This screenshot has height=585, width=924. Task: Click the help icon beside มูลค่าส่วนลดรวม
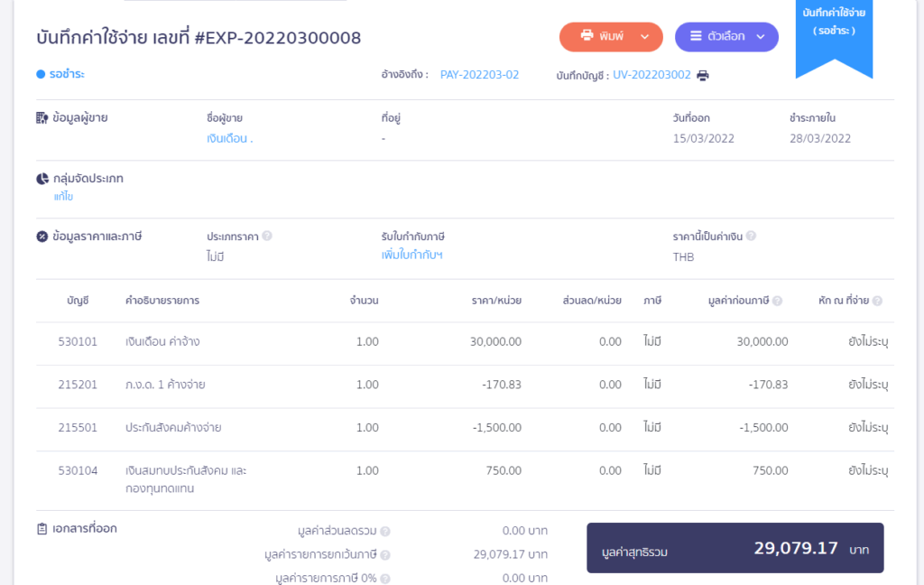[x=386, y=533]
